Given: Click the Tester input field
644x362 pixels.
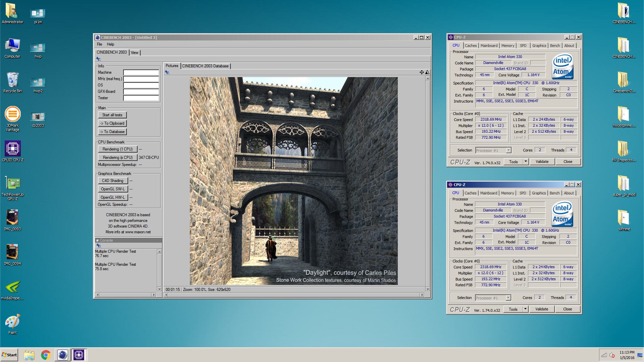Looking at the screenshot, I should click(141, 98).
